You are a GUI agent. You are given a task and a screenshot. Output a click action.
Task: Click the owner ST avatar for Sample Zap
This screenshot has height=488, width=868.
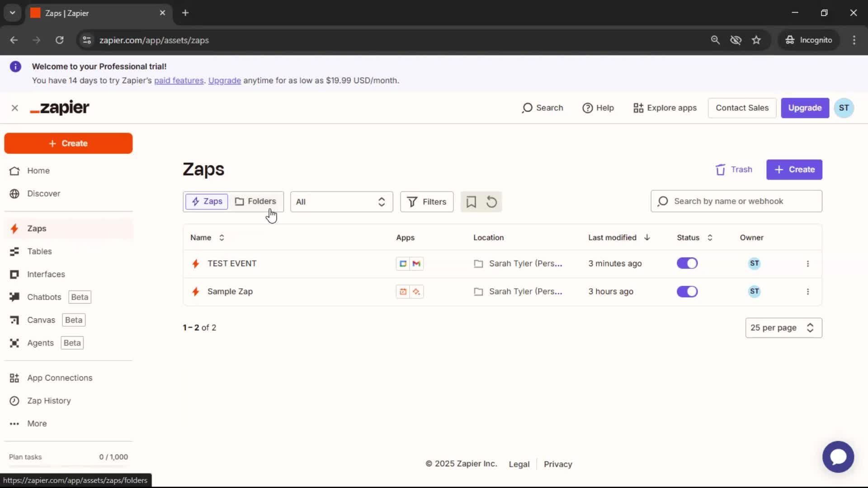click(x=754, y=291)
